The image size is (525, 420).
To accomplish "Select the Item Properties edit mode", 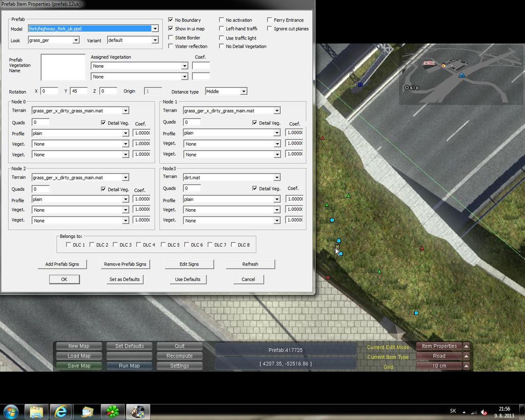I will click(x=438, y=346).
